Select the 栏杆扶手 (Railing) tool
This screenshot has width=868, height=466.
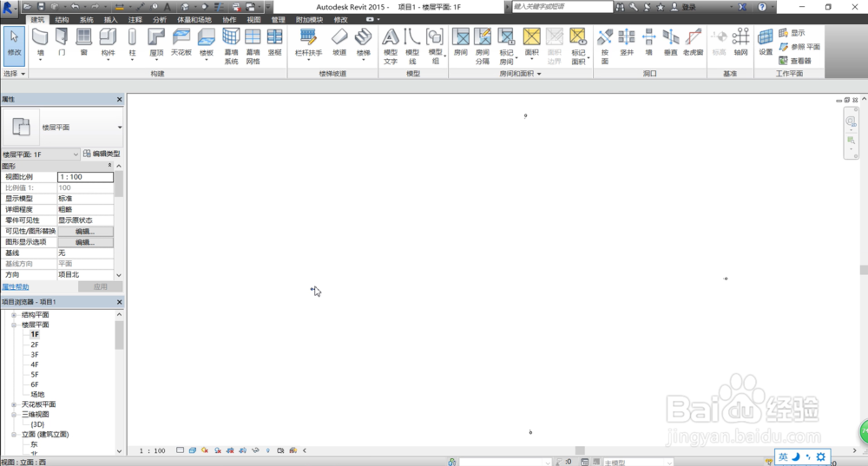(308, 44)
